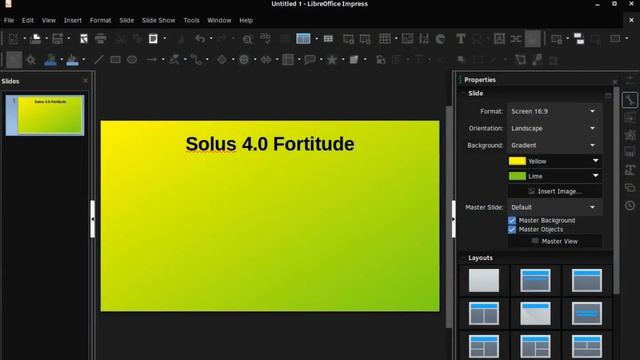The image size is (640, 360).
Task: Click the Master View button
Action: pos(555,241)
